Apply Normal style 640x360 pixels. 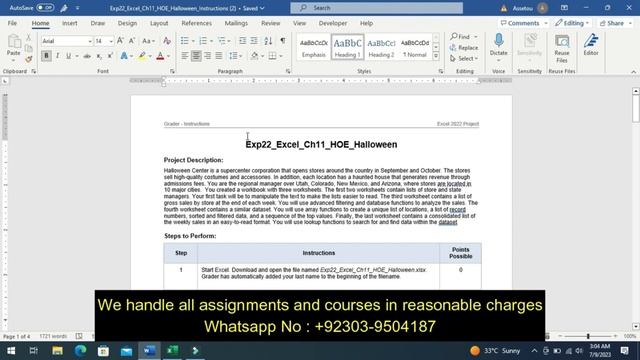415,47
